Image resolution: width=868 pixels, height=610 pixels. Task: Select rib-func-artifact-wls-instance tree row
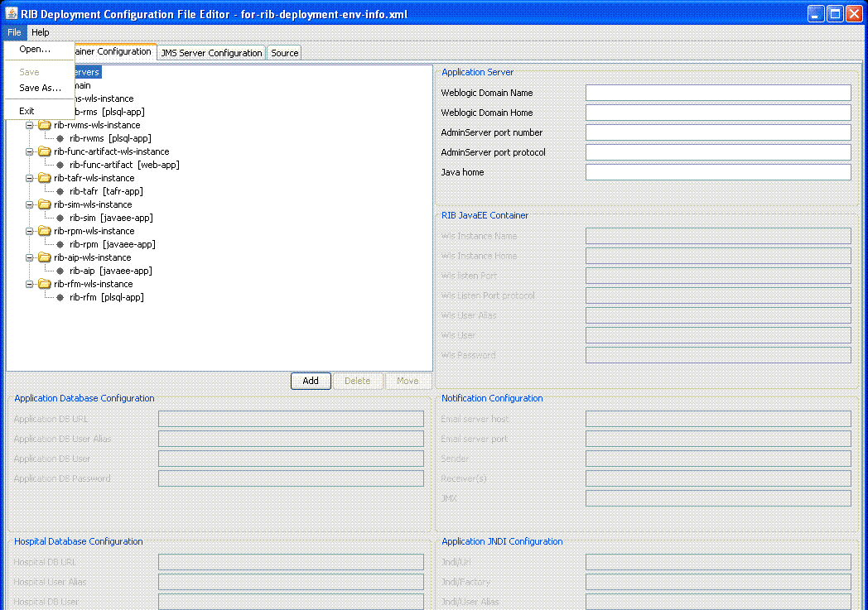point(111,152)
